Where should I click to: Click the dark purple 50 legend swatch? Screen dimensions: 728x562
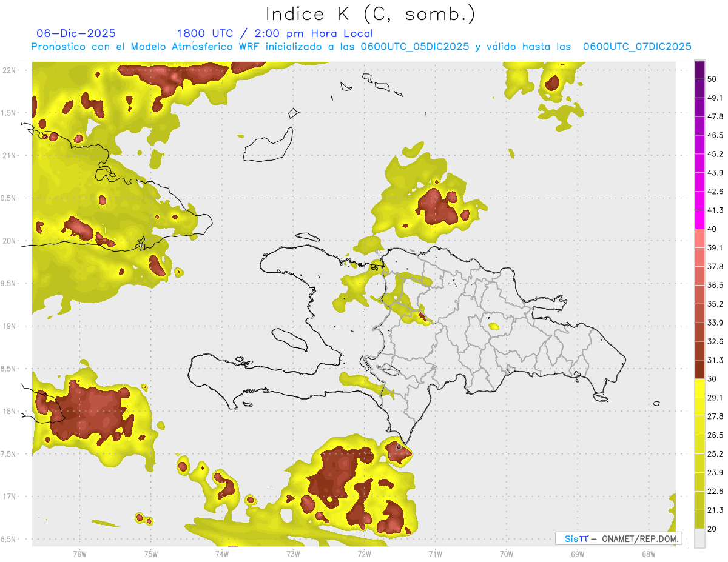(x=699, y=70)
